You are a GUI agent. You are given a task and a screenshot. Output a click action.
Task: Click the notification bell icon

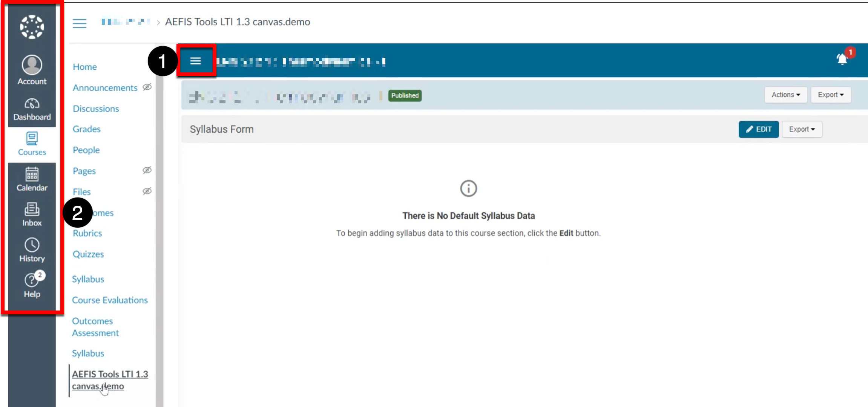(x=842, y=60)
